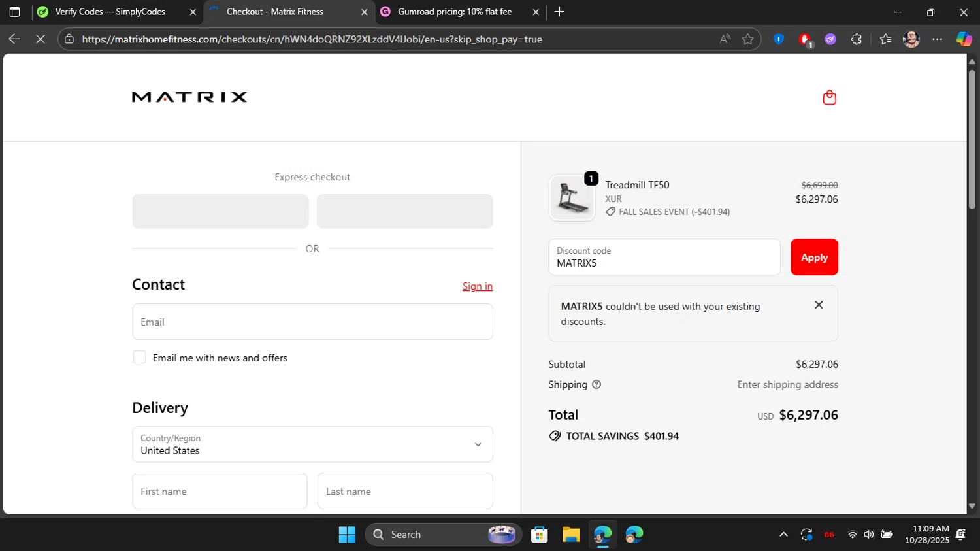Click the Matrix logo
This screenshot has width=980, height=551.
tap(189, 97)
